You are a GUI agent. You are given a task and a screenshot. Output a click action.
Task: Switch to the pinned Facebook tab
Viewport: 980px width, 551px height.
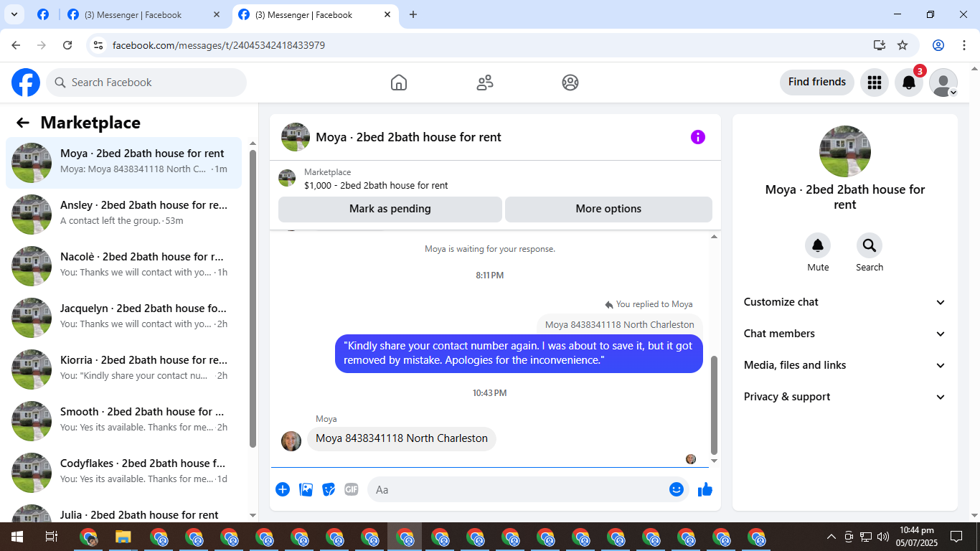tap(43, 14)
